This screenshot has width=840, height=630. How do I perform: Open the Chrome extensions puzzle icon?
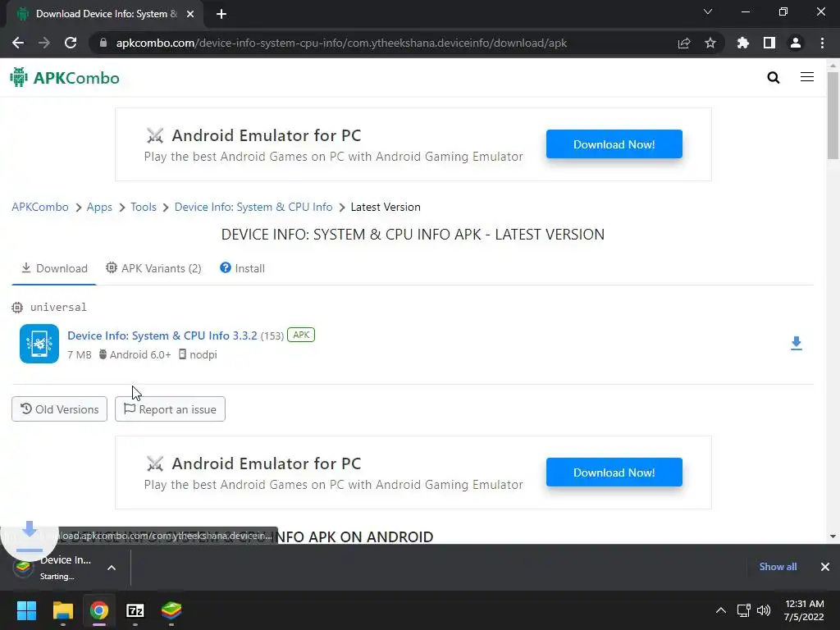click(x=743, y=43)
